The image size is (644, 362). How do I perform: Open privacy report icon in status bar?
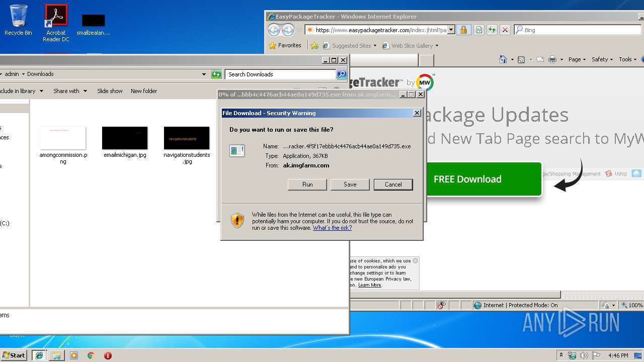click(x=441, y=305)
